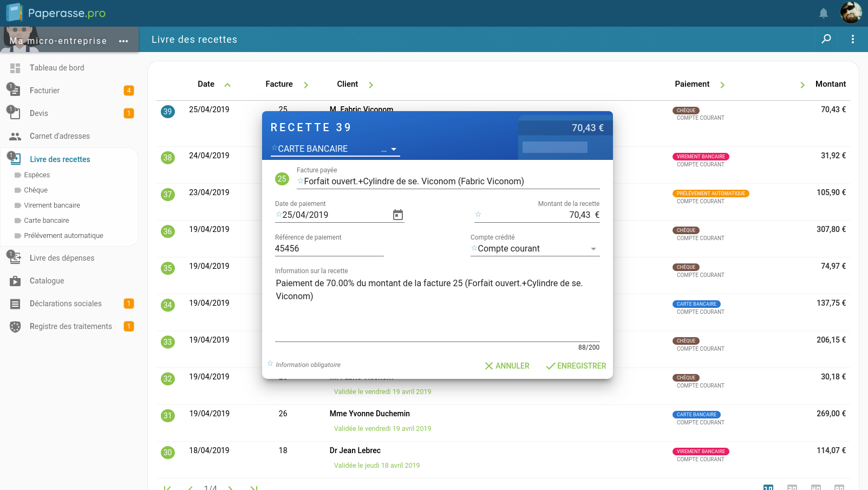Filter receipts by Chèque
Image resolution: width=868 pixels, height=490 pixels.
36,190
